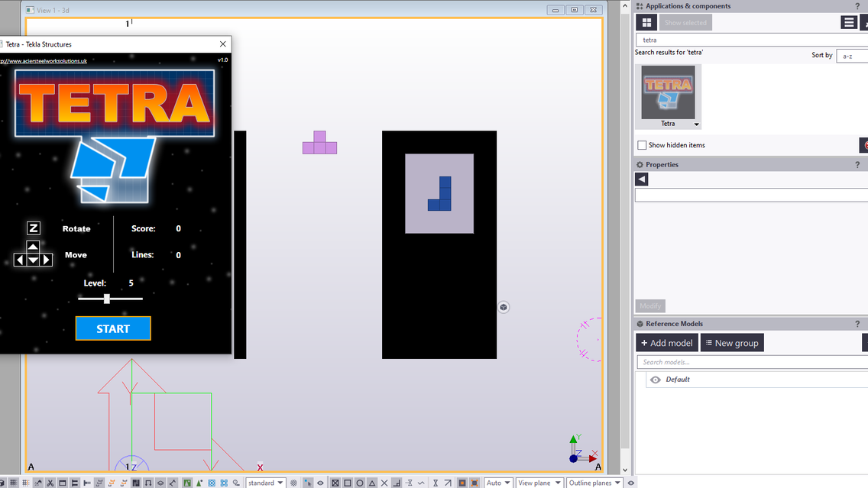Click the Add model button
The image size is (868, 488).
pyautogui.click(x=667, y=343)
